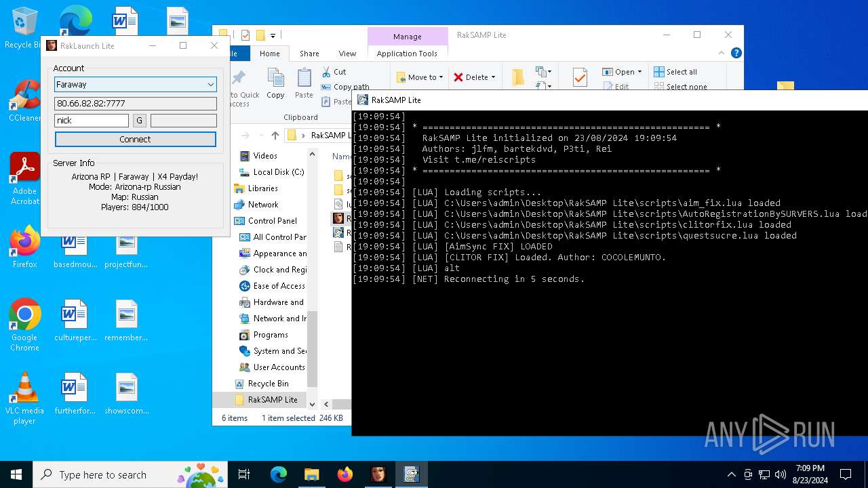The height and width of the screenshot is (488, 868).
Task: Select System and Security entry
Action: tap(273, 351)
